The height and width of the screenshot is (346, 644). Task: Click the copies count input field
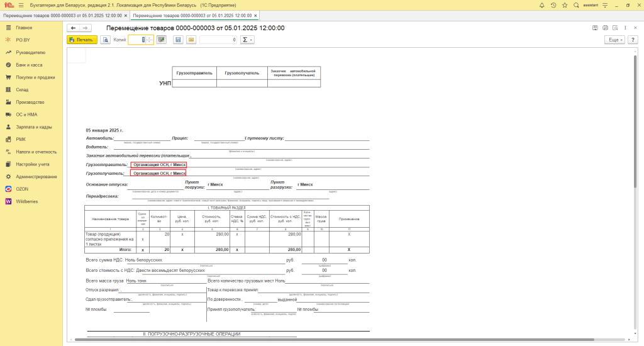[x=137, y=40]
